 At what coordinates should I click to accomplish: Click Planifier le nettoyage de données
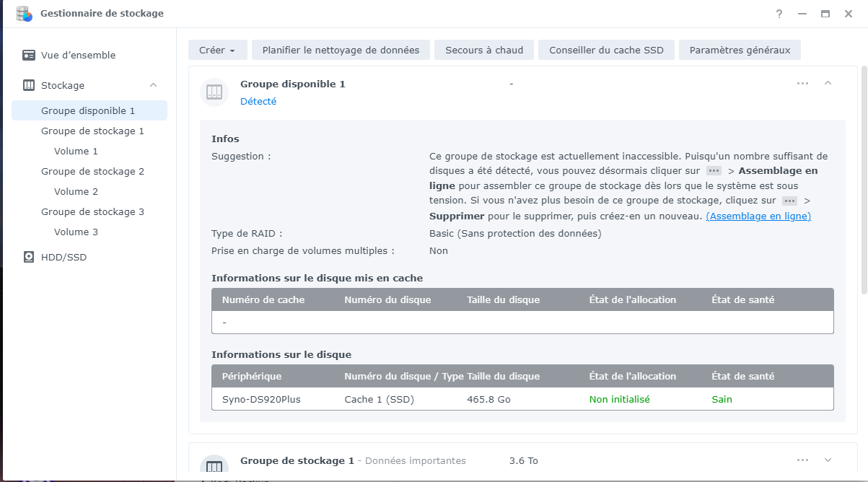click(x=341, y=50)
